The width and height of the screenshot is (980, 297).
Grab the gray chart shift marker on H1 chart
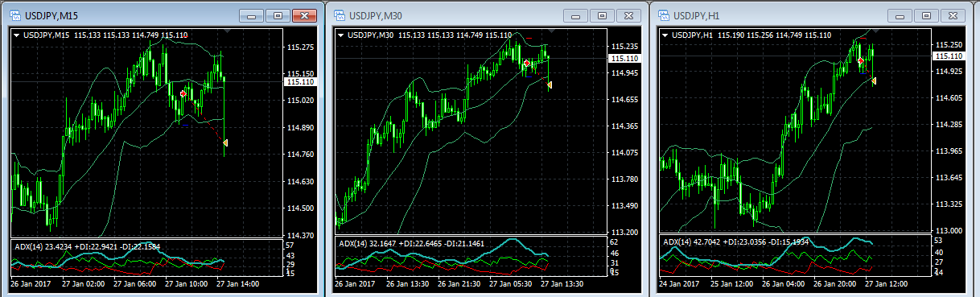pos(875,31)
